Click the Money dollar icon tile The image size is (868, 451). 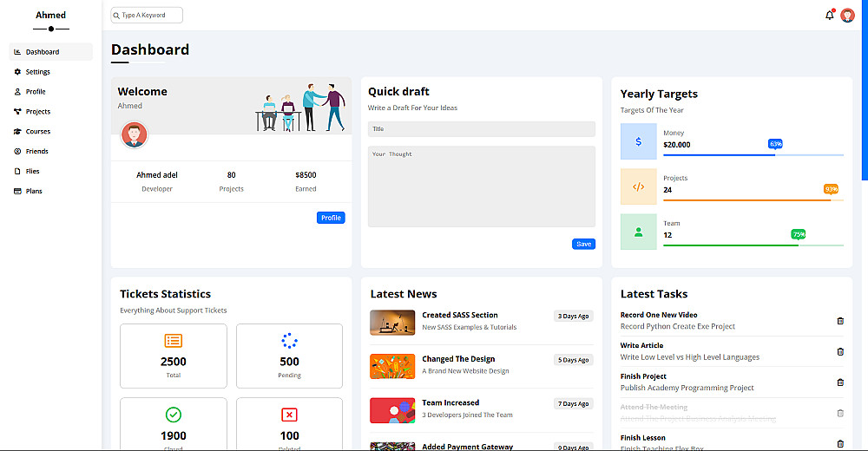click(638, 141)
